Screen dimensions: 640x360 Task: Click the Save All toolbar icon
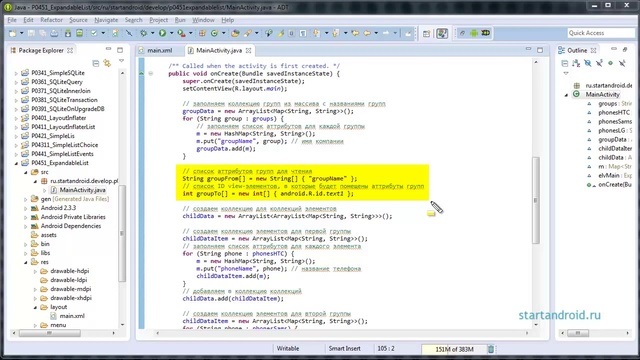point(42,33)
